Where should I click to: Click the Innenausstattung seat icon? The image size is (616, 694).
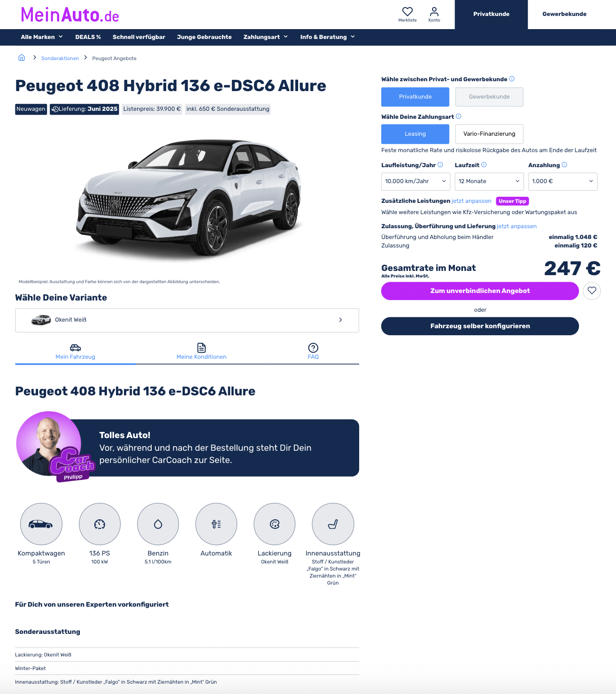(x=333, y=524)
